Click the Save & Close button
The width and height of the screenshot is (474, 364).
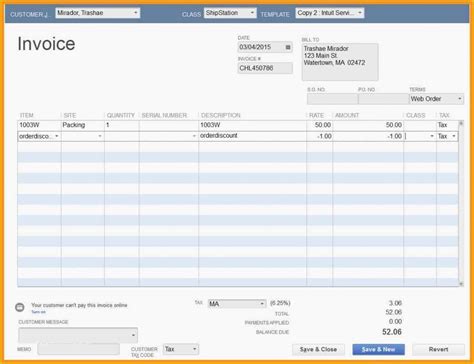coord(318,349)
